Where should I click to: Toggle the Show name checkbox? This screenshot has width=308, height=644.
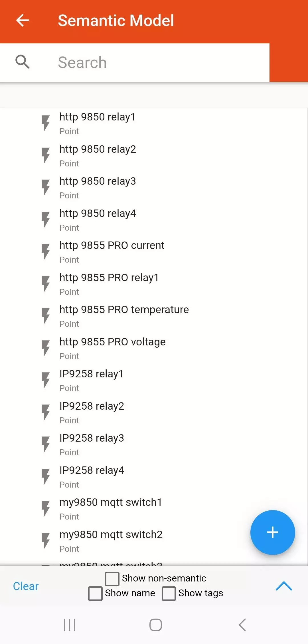point(95,593)
